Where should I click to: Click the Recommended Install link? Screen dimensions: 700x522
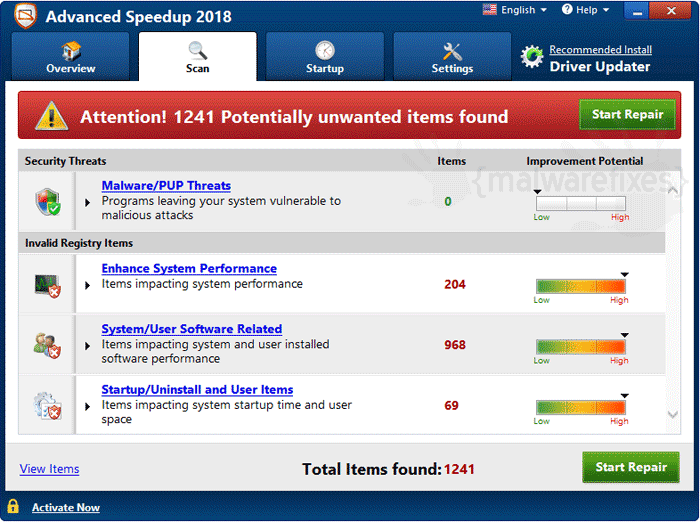[600, 50]
